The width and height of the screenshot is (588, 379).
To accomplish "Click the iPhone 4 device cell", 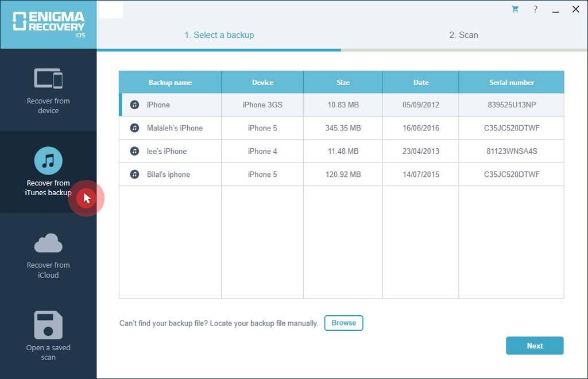I will point(262,151).
